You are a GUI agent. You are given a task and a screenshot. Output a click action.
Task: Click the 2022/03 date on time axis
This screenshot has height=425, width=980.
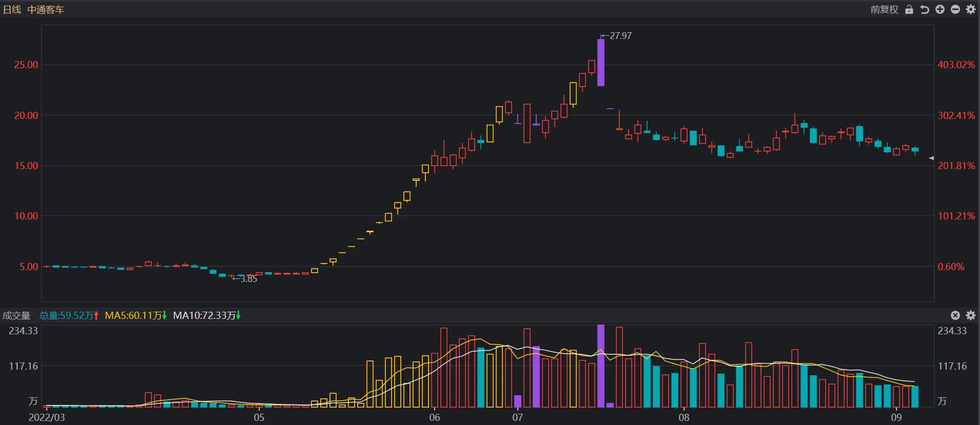pyautogui.click(x=46, y=417)
